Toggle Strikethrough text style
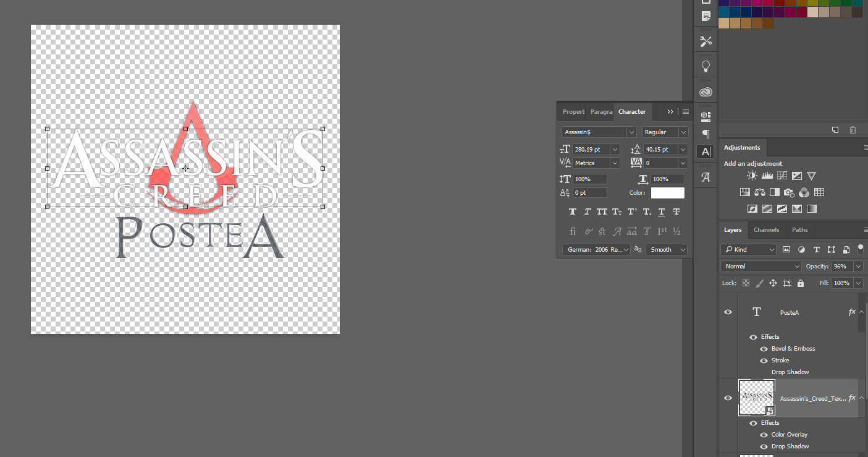This screenshot has height=457, width=868. 676,212
